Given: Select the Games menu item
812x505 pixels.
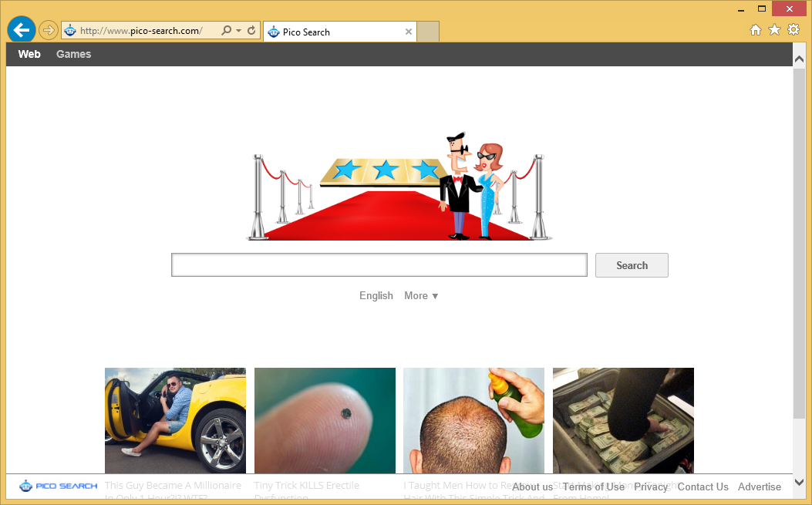Looking at the screenshot, I should point(73,54).
